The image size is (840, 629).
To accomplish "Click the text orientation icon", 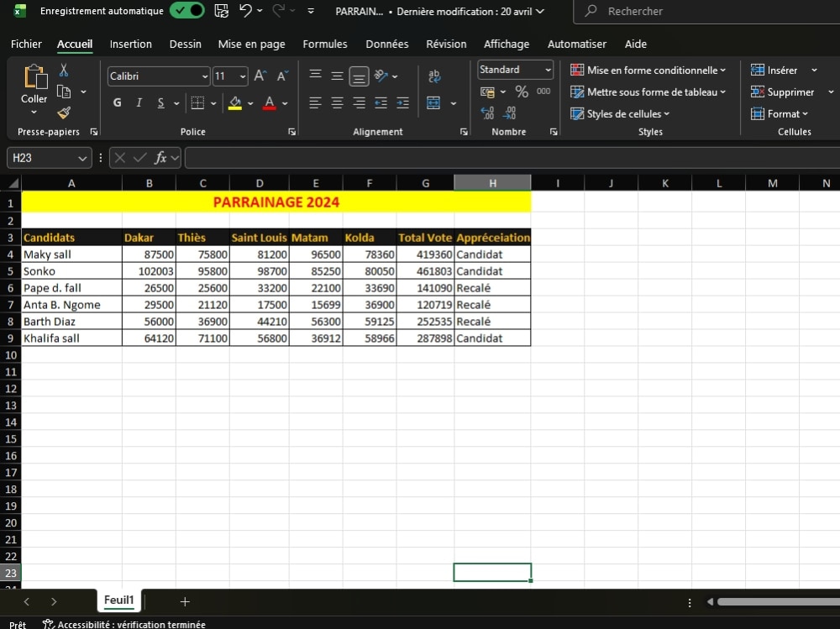I will pos(381,76).
